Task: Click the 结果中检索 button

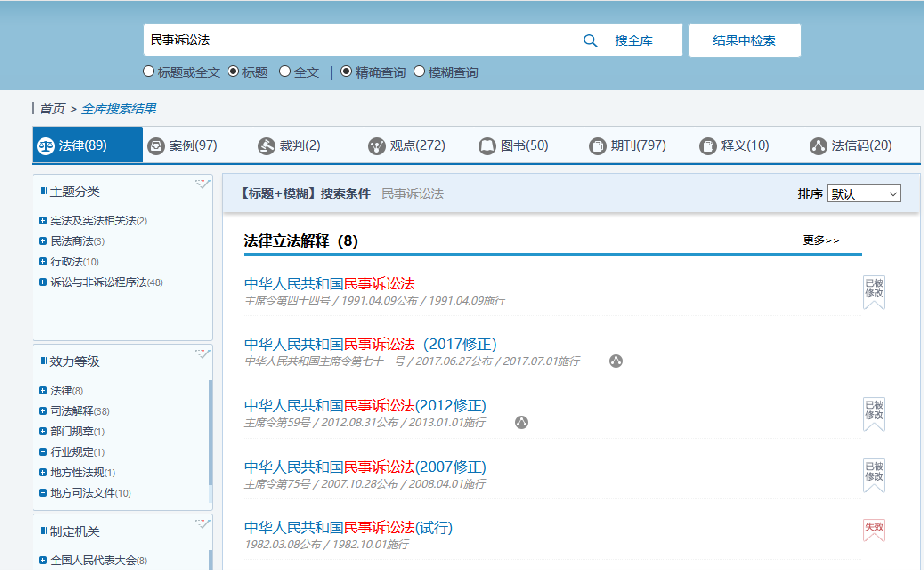Action: pyautogui.click(x=744, y=41)
